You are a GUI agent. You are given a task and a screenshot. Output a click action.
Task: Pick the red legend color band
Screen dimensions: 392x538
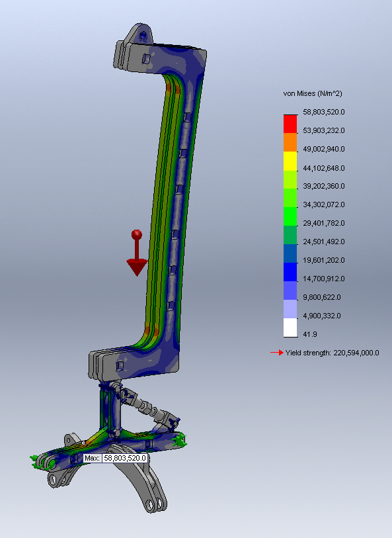(290, 124)
